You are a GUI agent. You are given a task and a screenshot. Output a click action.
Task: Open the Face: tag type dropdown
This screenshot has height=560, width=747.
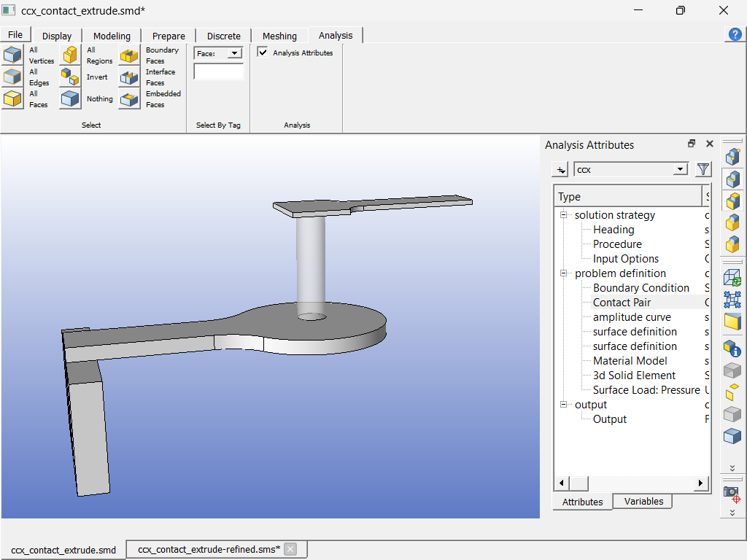[234, 53]
